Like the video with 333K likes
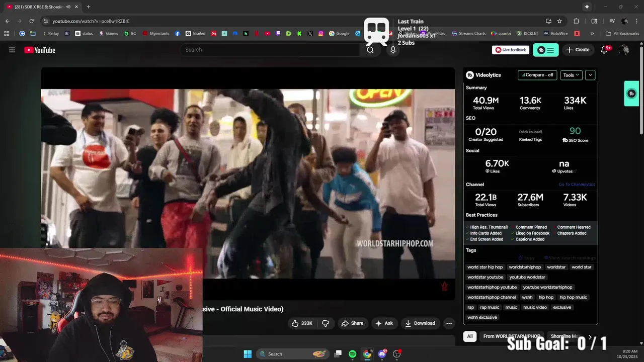The image size is (644, 362). coord(302,323)
